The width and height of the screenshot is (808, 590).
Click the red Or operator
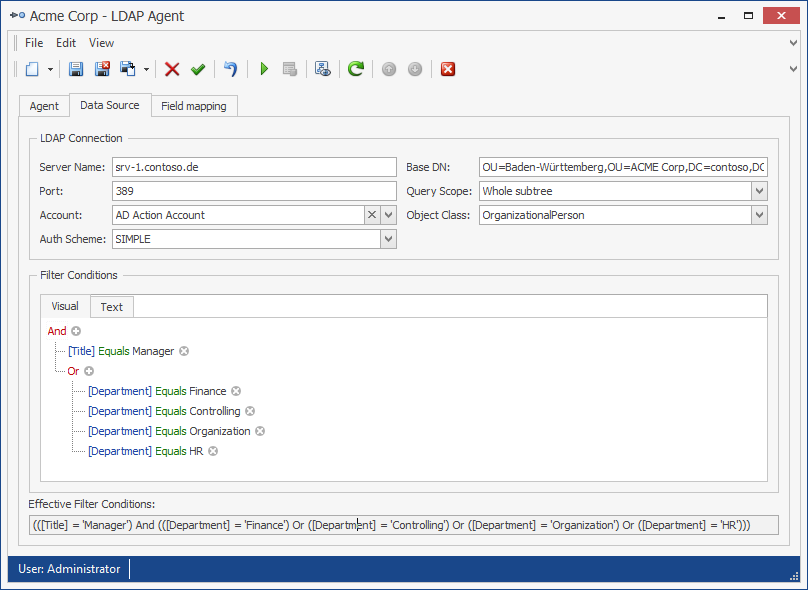click(73, 371)
